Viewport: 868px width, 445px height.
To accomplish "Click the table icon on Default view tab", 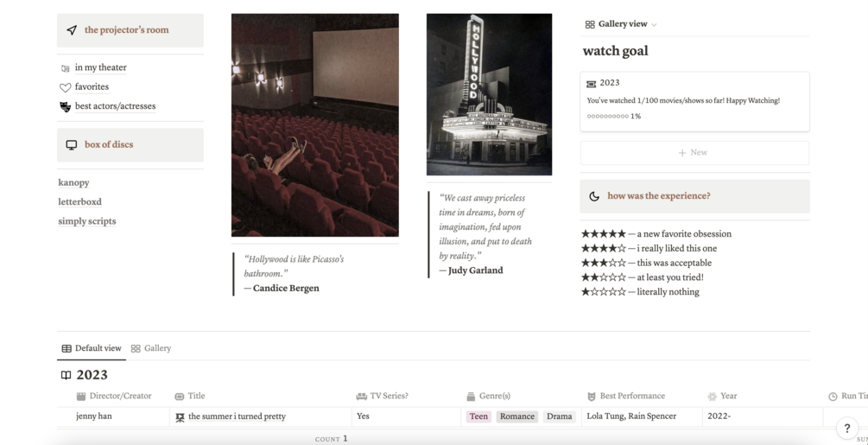I will point(67,349).
